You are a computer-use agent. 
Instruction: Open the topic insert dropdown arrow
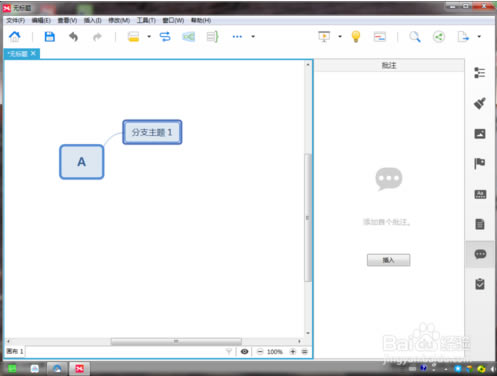click(149, 36)
